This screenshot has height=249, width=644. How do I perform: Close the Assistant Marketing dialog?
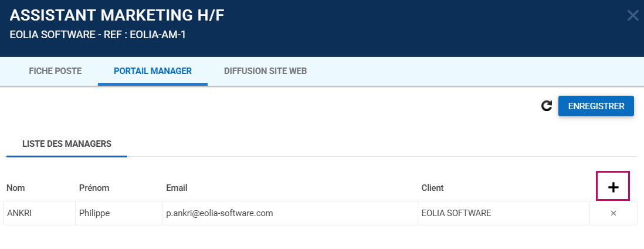633,15
